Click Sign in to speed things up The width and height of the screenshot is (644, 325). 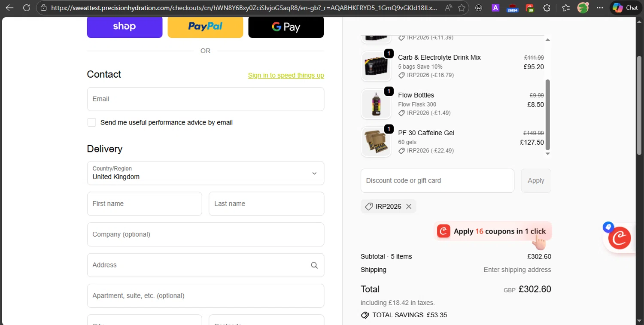click(x=286, y=76)
